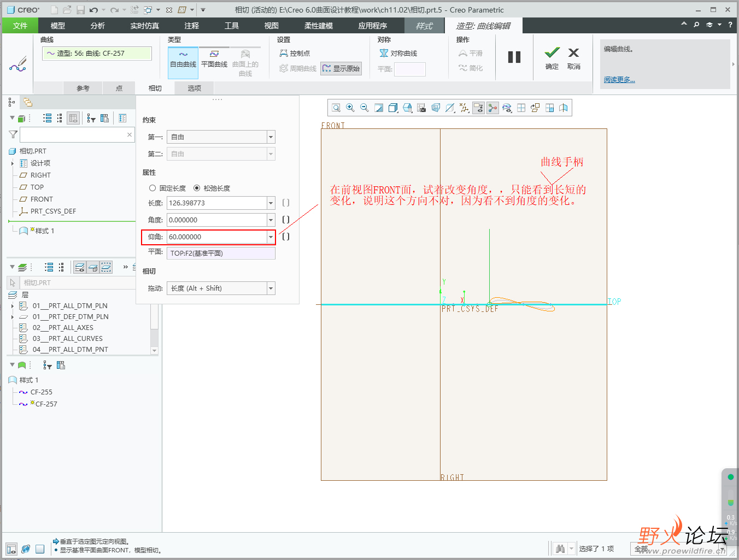The height and width of the screenshot is (560, 739).
Task: Switch to the 相切 panel tab
Action: tap(155, 88)
